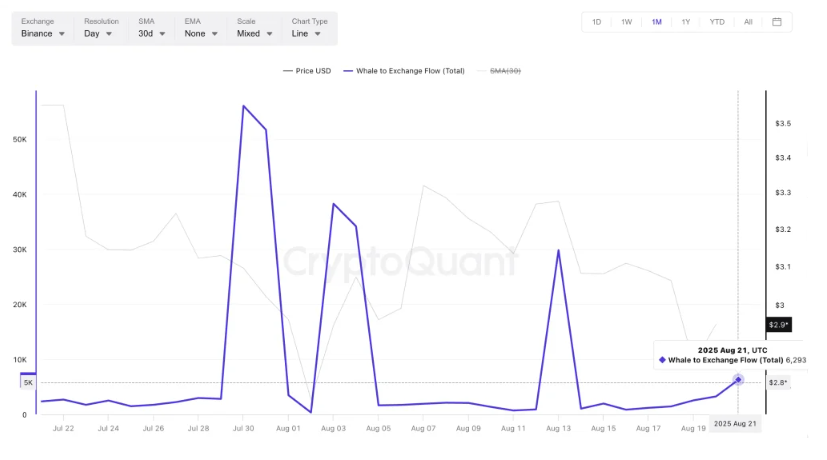Select the 1D time range tab
The image size is (827, 460).
[x=597, y=22]
